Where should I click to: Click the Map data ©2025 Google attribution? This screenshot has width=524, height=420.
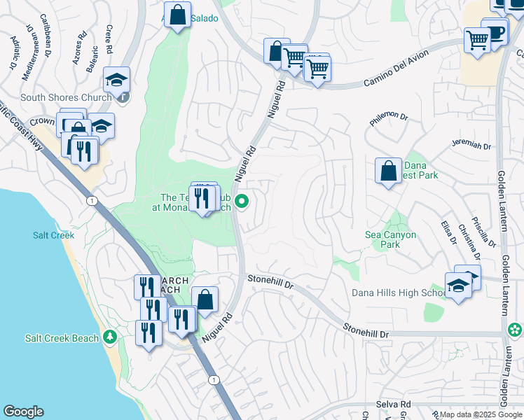pyautogui.click(x=481, y=414)
